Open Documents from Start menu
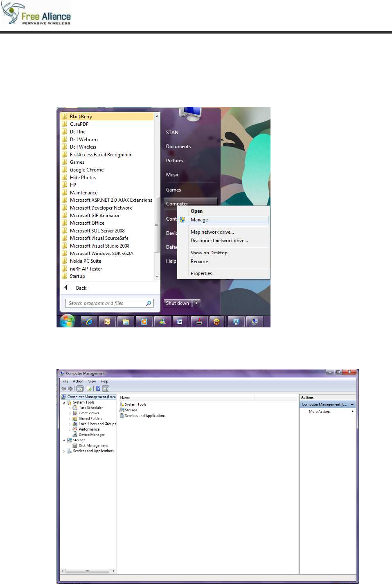 [178, 147]
